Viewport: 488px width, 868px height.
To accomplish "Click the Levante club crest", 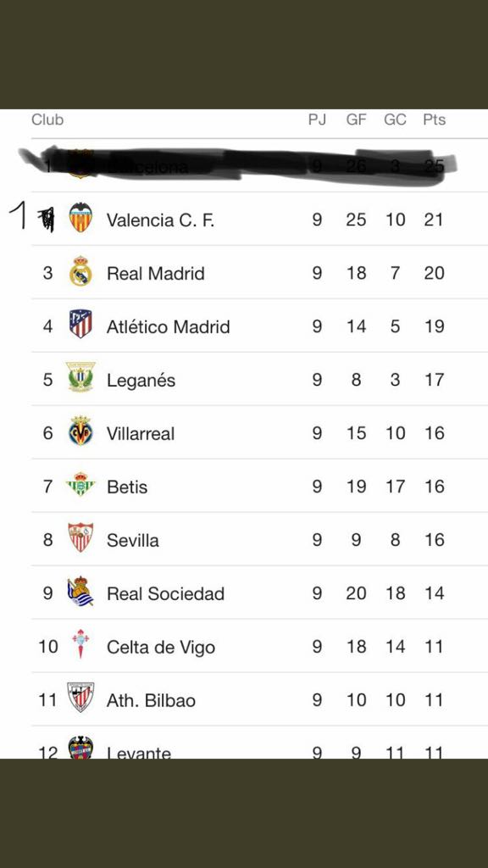I will [80, 748].
